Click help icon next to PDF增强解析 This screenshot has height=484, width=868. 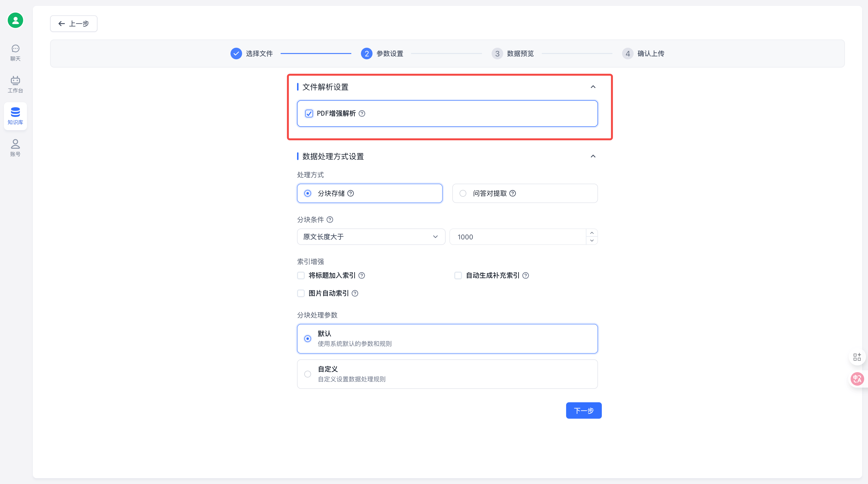pyautogui.click(x=362, y=114)
